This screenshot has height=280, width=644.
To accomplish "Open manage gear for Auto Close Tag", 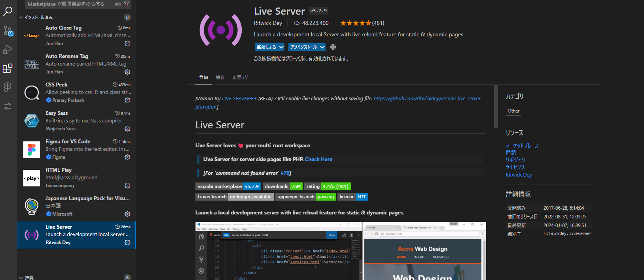I will pos(127,43).
